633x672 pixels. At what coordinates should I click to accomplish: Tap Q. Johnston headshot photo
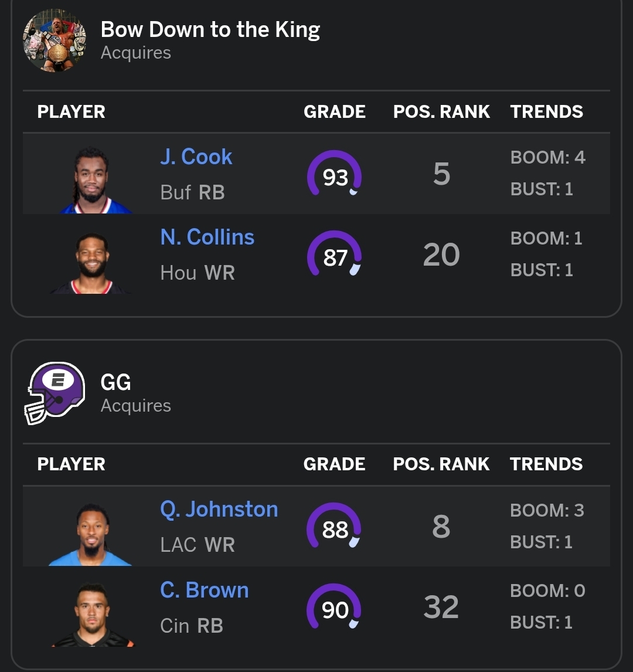click(x=91, y=534)
